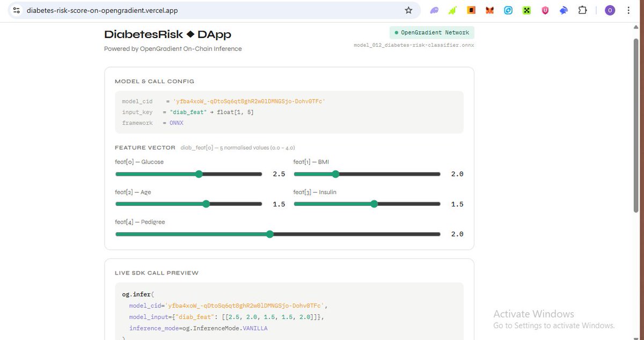Viewport: 644px width, 340px height.
Task: Click the LIVE SDK CALL PREVIEW heading
Action: (x=157, y=273)
